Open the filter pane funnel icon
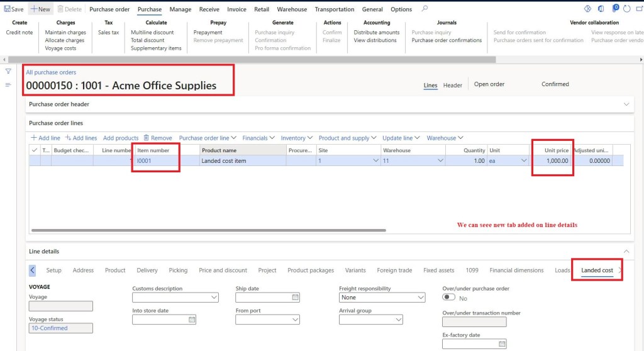This screenshot has width=644, height=351. pos(8,71)
